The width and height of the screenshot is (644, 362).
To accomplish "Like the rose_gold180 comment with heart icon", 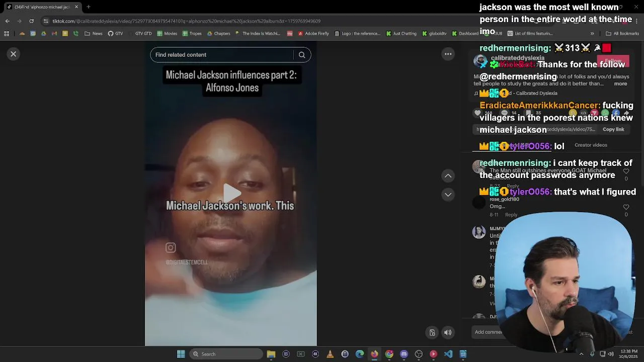I will [x=626, y=207].
